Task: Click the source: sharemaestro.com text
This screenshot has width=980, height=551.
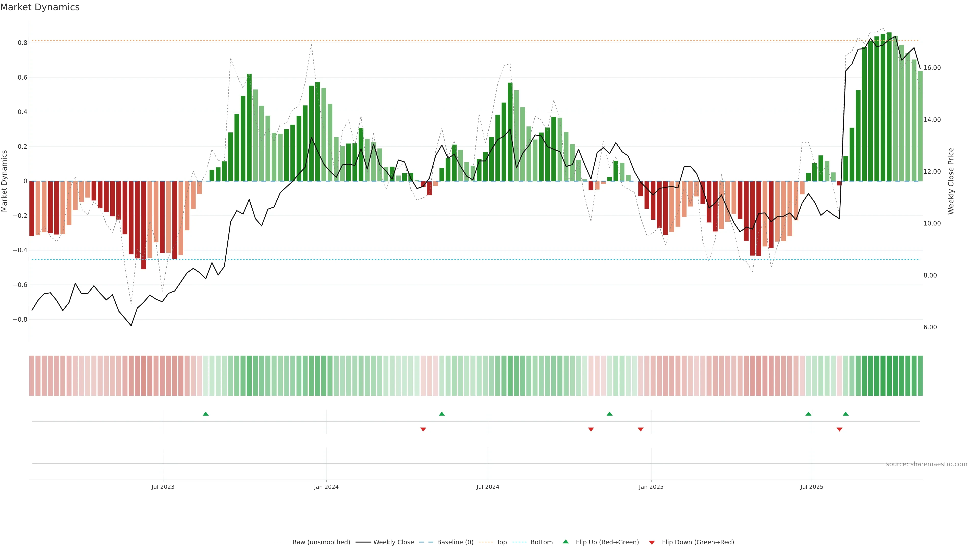Action: 926,464
